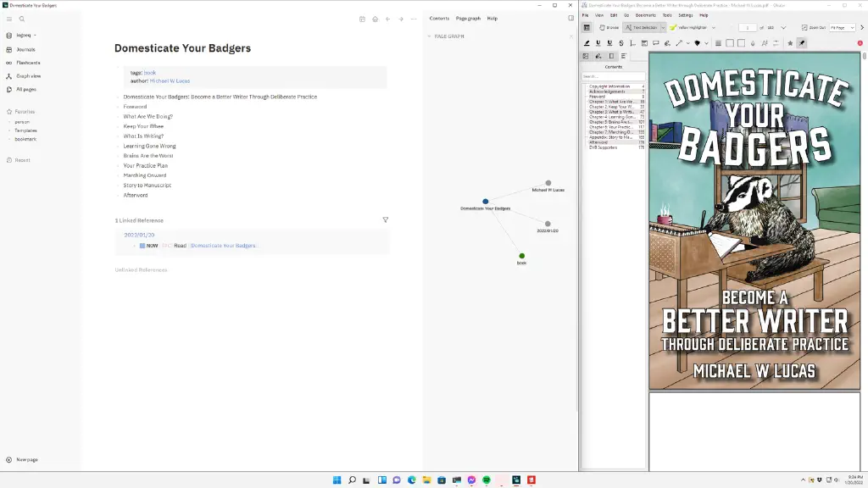
Task: Select Okular Freehand Line tool
Action: [x=667, y=43]
